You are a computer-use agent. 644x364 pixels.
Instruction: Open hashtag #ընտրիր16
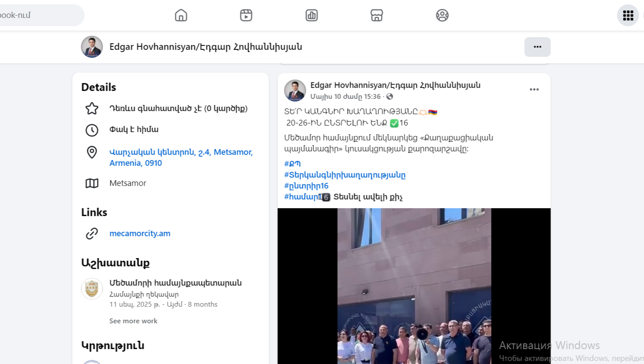point(306,185)
